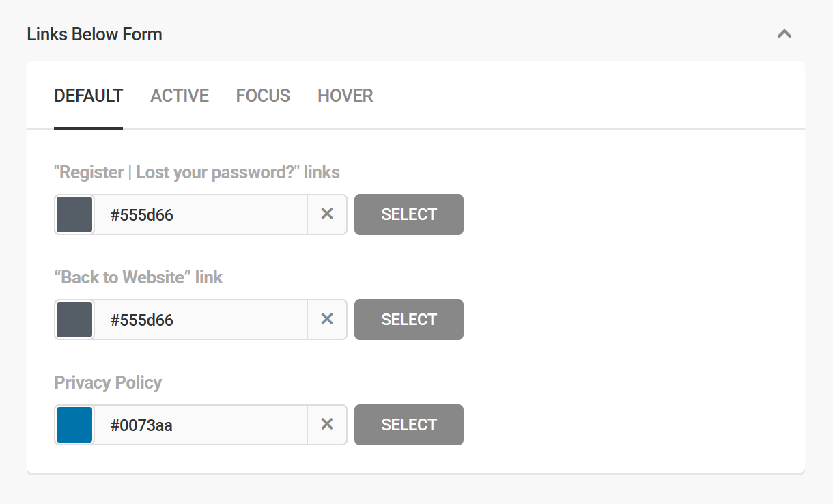Clear the Back to Website color value
Viewport: 833px width, 504px height.
click(327, 320)
